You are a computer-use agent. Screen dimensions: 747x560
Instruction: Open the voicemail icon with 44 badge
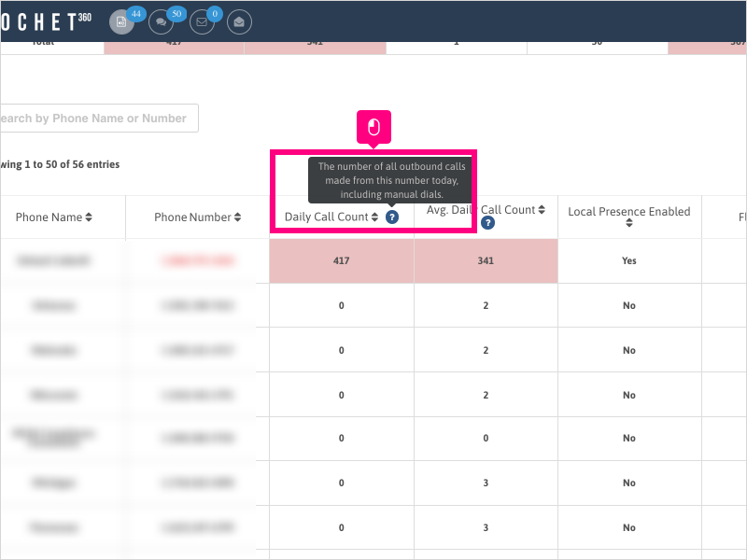click(x=121, y=21)
